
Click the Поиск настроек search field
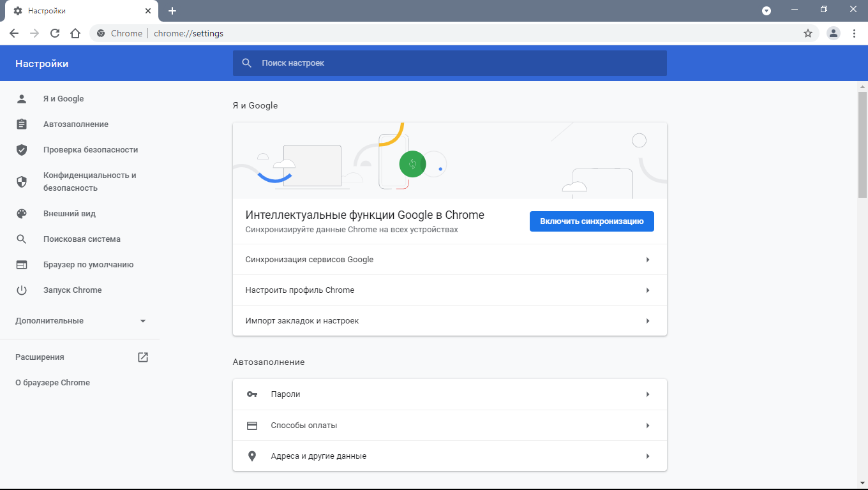coord(450,63)
